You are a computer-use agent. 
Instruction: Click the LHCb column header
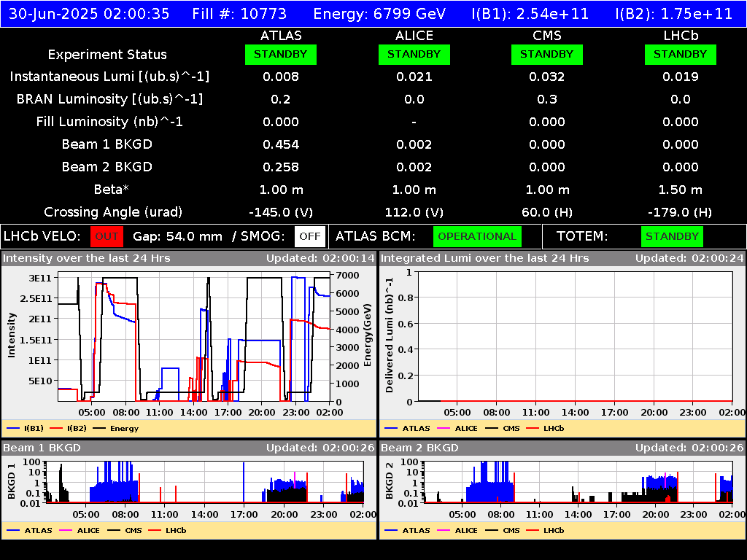coord(681,36)
